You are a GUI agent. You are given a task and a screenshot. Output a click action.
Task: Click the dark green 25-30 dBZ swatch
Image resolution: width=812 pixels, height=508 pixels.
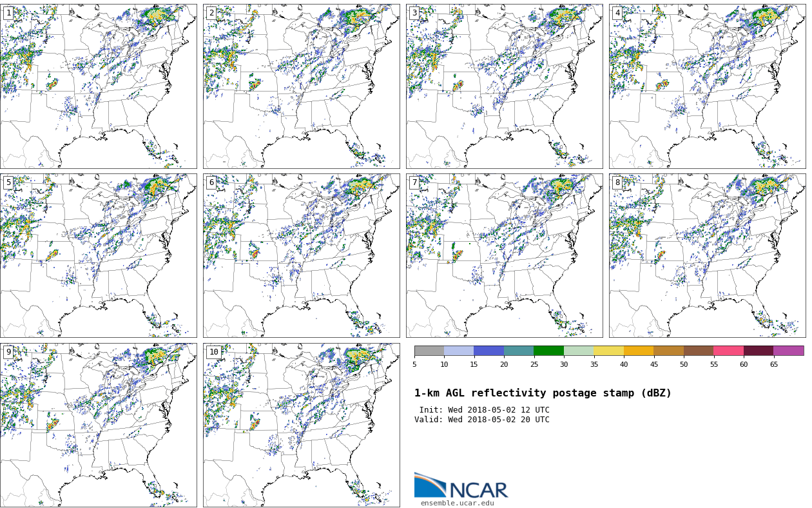coord(548,351)
